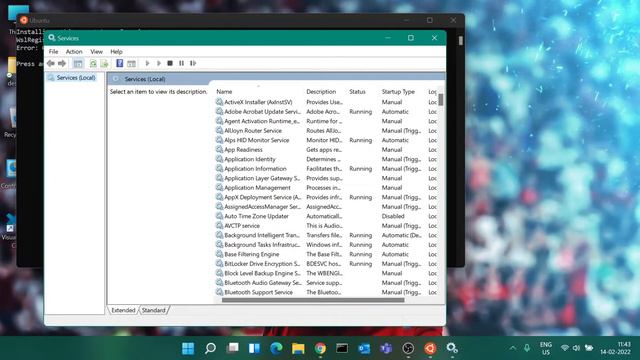Select the App Readiness service
Image resolution: width=640 pixels, height=360 pixels.
[x=327, y=150]
